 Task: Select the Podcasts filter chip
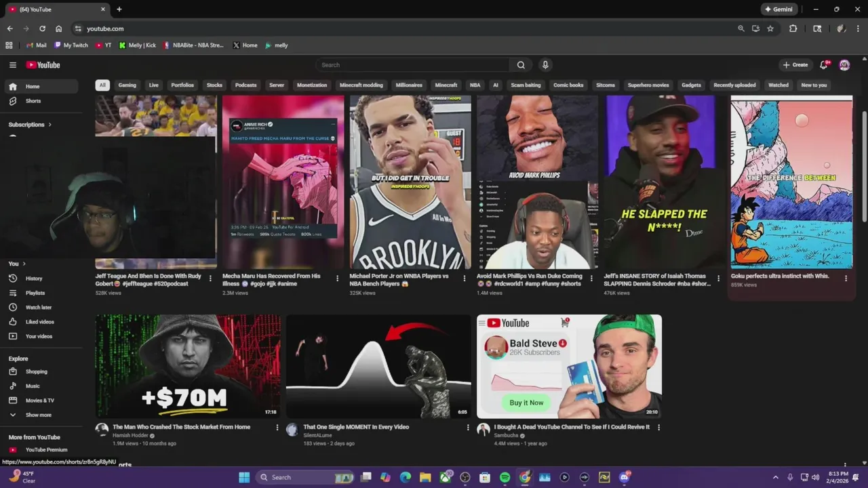[x=245, y=85]
